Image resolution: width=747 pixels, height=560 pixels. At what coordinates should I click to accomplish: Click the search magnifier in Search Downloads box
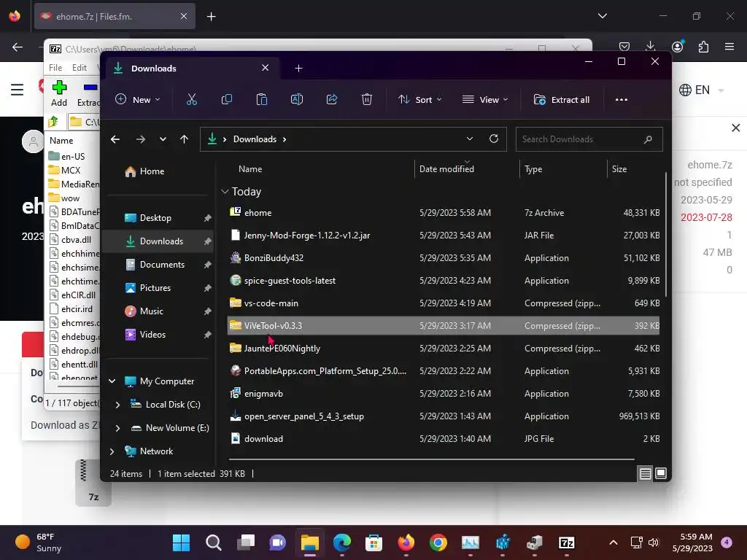[x=648, y=139]
